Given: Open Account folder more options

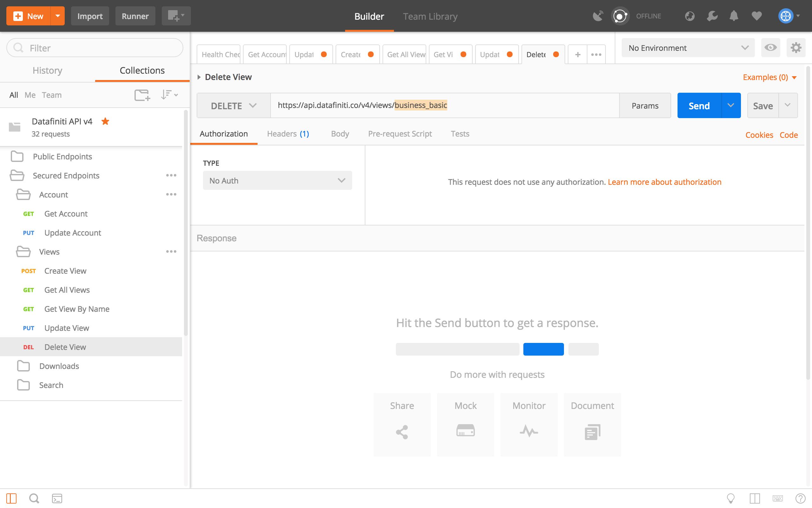Looking at the screenshot, I should point(171,195).
